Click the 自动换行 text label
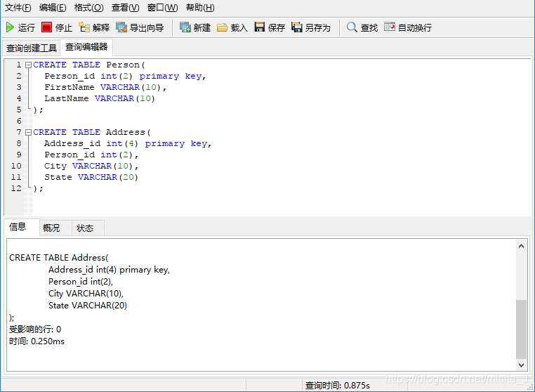The height and width of the screenshot is (392, 535). pyautogui.click(x=415, y=27)
